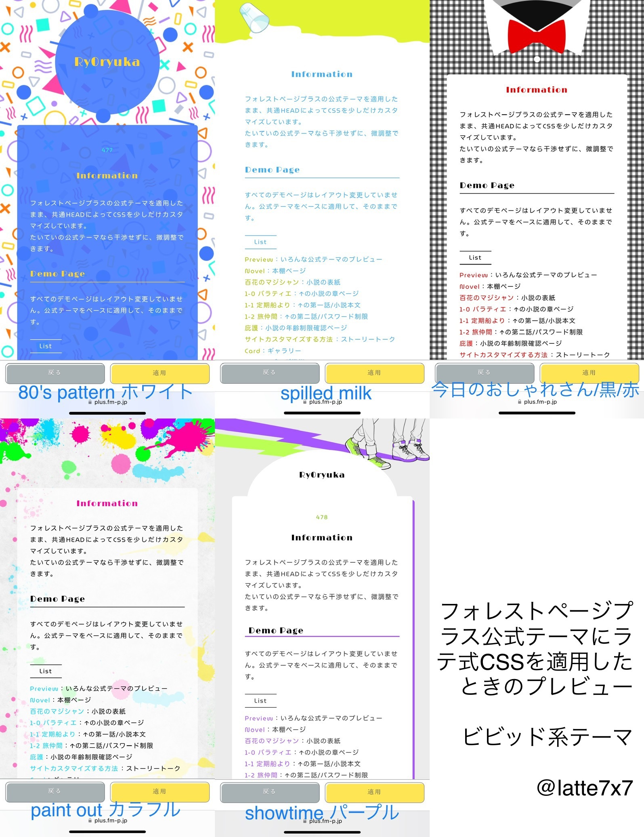Open 百花のマジシャン link in the 黒/赤 preview
Image resolution: width=644 pixels, height=837 pixels.
[x=487, y=298]
